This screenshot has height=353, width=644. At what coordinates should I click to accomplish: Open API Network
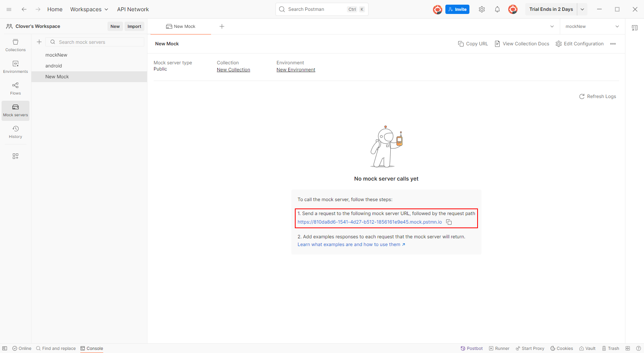pos(133,9)
